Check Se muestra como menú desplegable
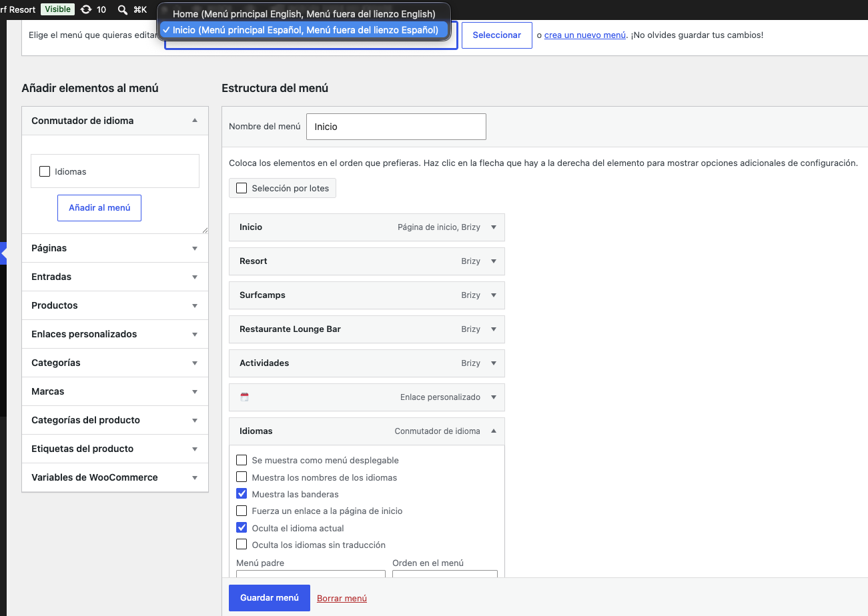The height and width of the screenshot is (616, 868). point(242,460)
